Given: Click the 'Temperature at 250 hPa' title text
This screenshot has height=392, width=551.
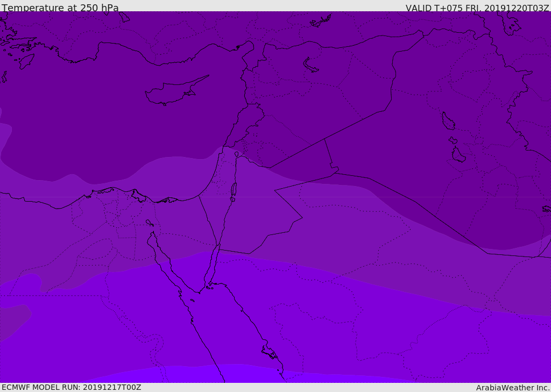Looking at the screenshot, I should pos(60,8).
